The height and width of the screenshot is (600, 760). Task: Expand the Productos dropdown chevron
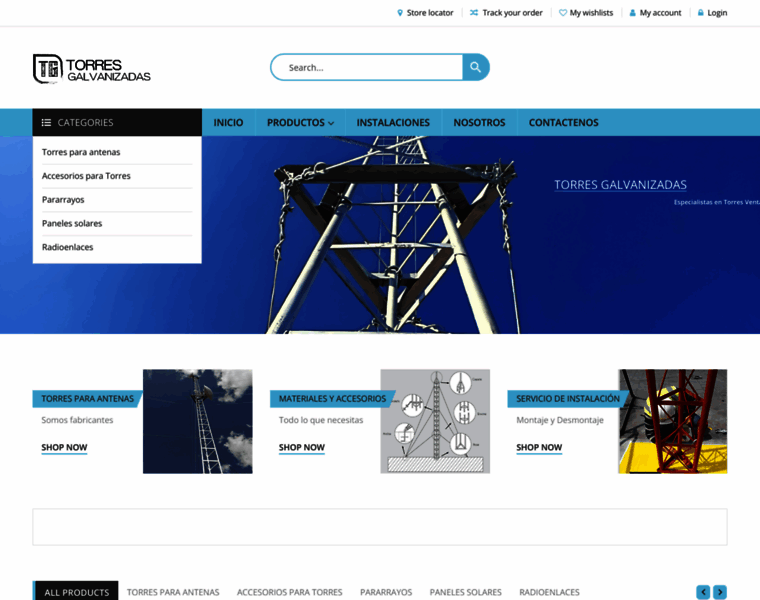[x=331, y=123]
